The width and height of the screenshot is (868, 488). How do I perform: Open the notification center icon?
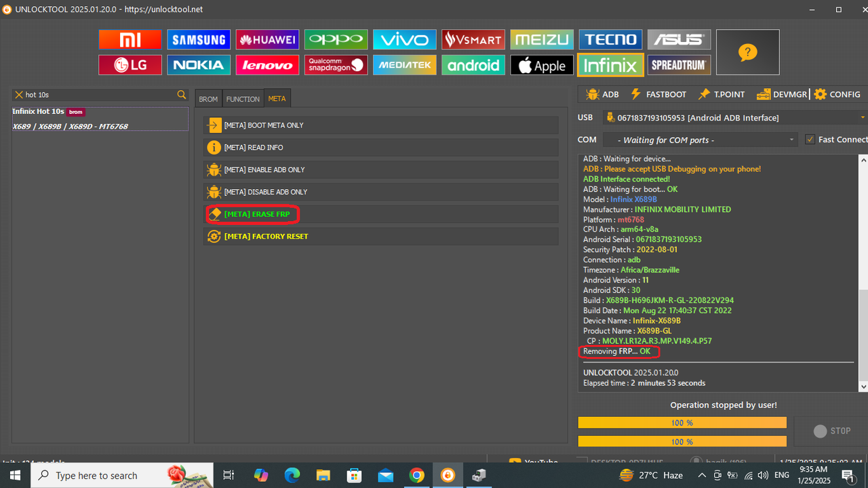(x=848, y=476)
